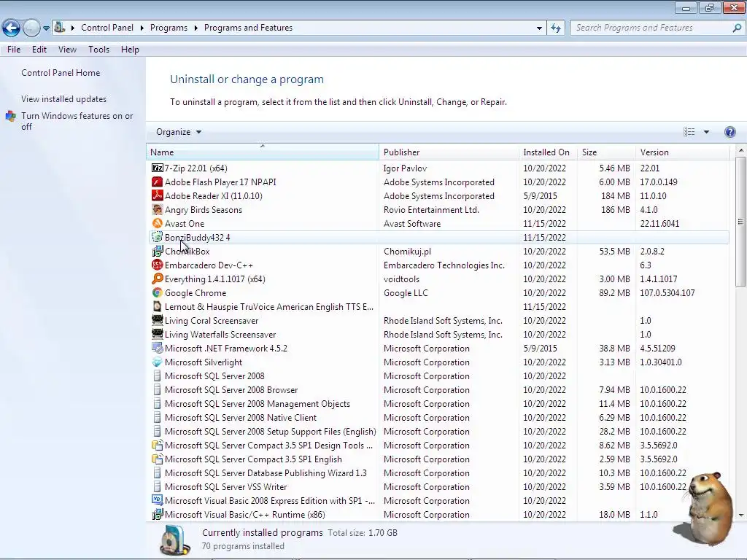Open the View menu
747x560 pixels.
(67, 50)
